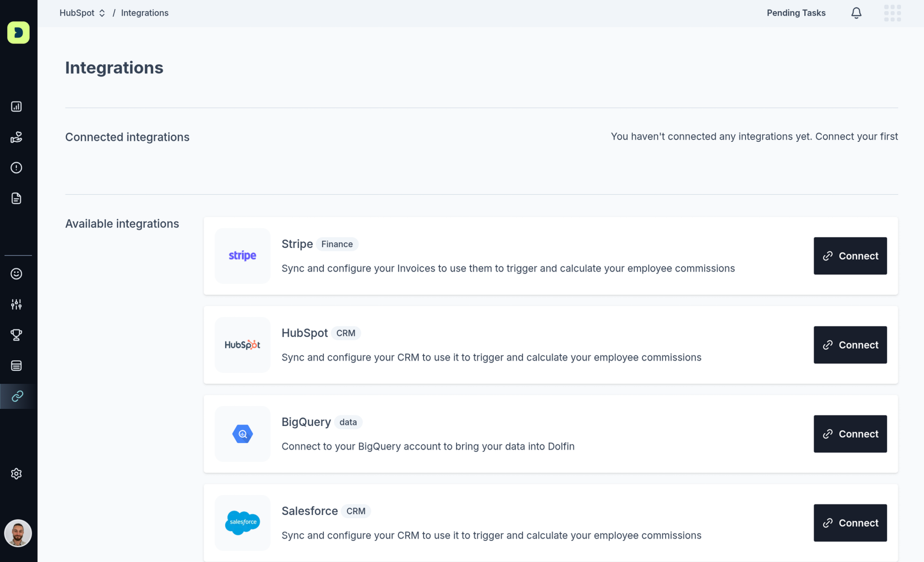This screenshot has height=562, width=924.
Task: Click the Salesforce integration title
Action: point(310,511)
